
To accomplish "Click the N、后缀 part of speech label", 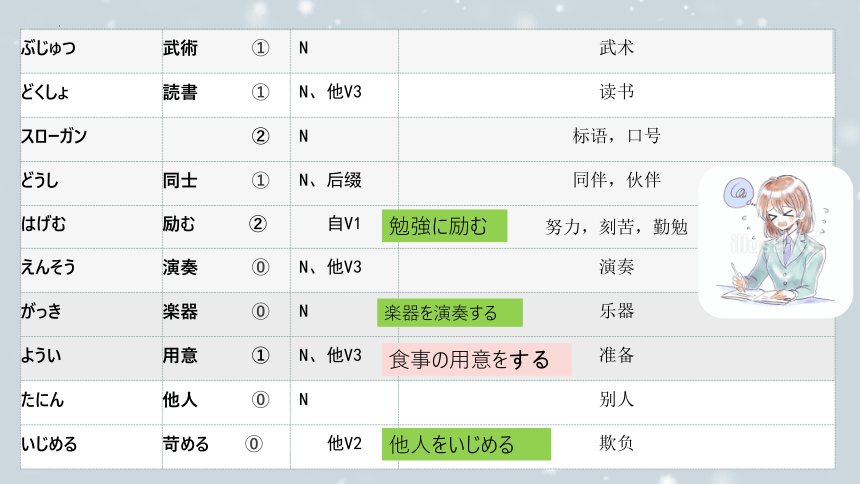I will [330, 180].
